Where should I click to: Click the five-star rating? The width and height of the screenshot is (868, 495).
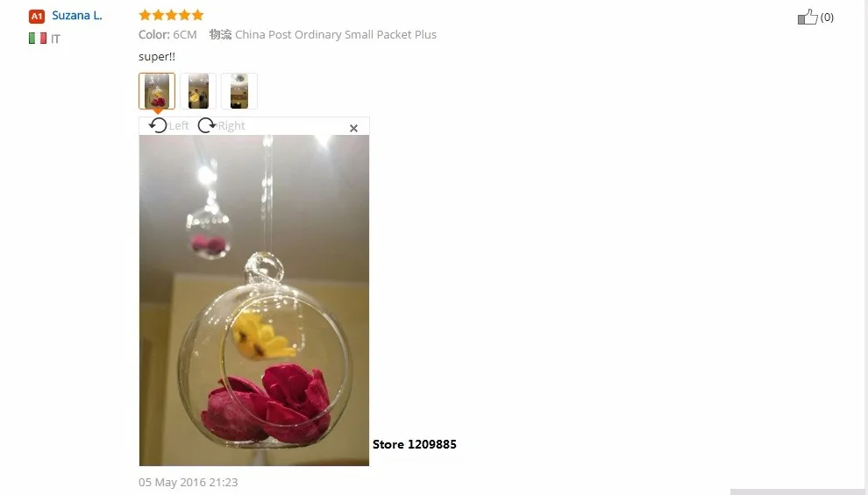point(171,15)
